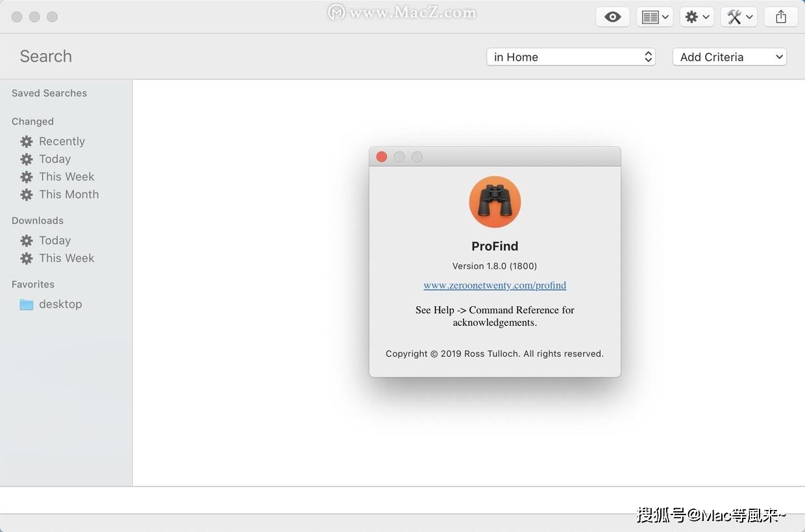The width and height of the screenshot is (805, 532).
Task: Click the Copyright 2019 Ross Tulloch text
Action: click(495, 354)
